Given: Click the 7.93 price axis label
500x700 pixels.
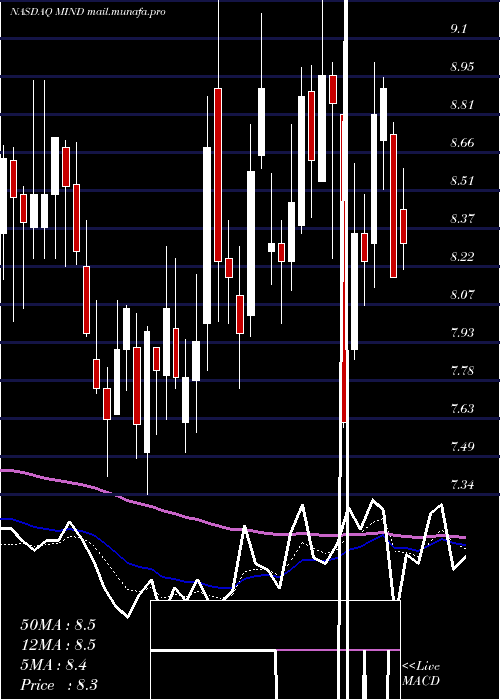Looking at the screenshot, I should (x=462, y=333).
